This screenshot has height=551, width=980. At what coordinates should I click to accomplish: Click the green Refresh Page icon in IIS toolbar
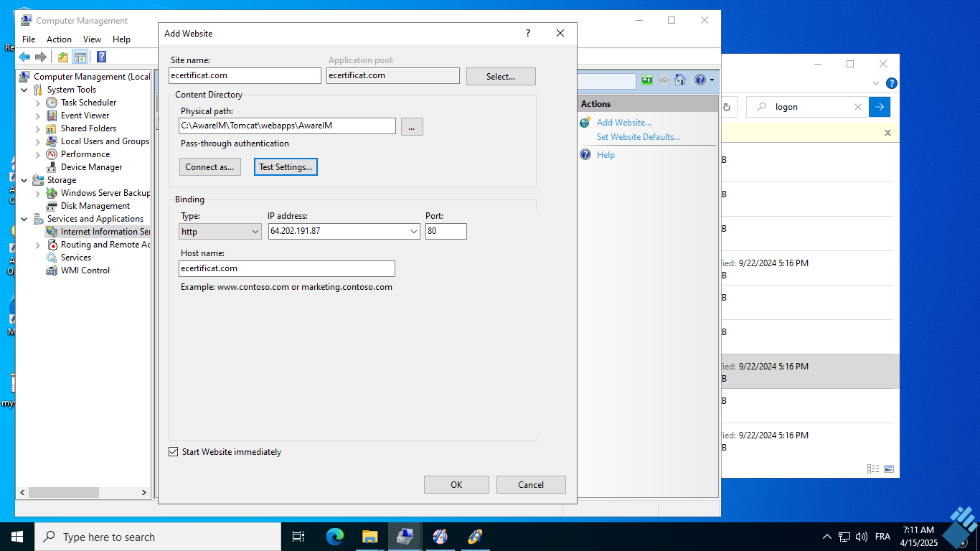(x=647, y=80)
